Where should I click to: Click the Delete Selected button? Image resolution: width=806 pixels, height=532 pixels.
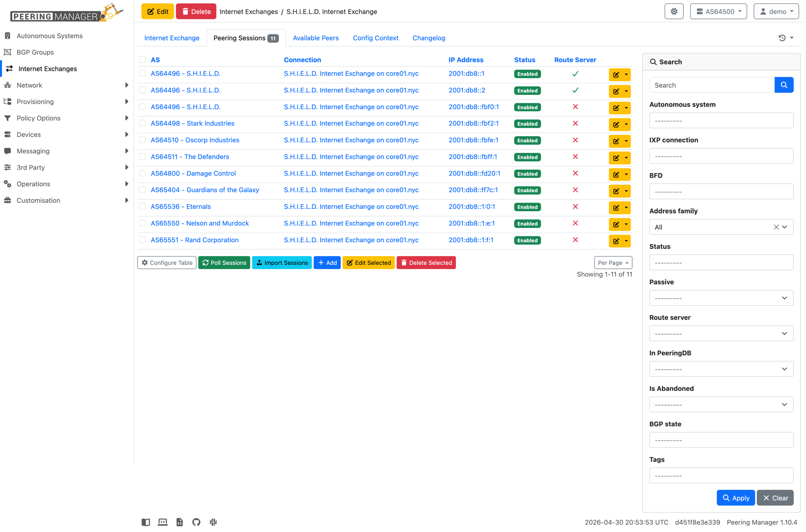(426, 262)
